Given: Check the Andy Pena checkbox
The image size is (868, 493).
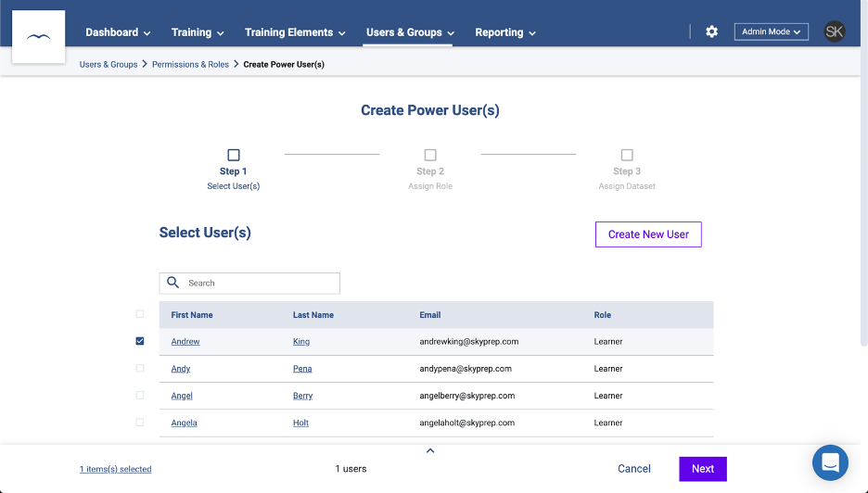Looking at the screenshot, I should (x=140, y=368).
